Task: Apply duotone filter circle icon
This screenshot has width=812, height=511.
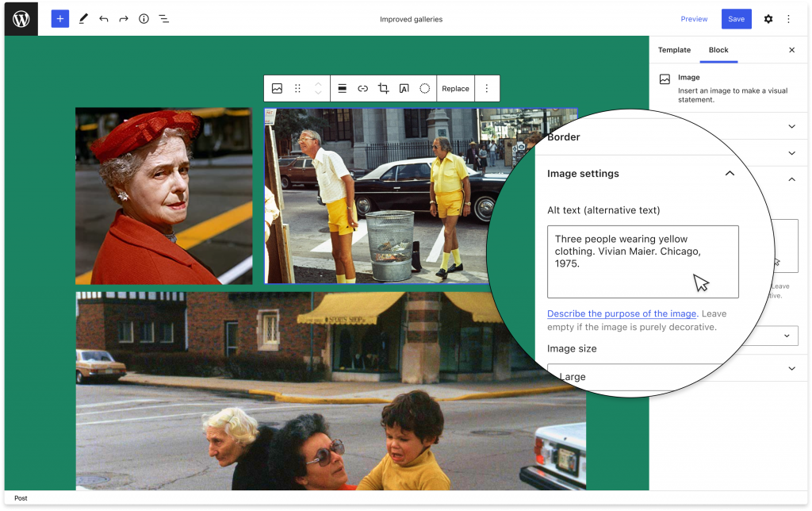Action: pos(425,89)
